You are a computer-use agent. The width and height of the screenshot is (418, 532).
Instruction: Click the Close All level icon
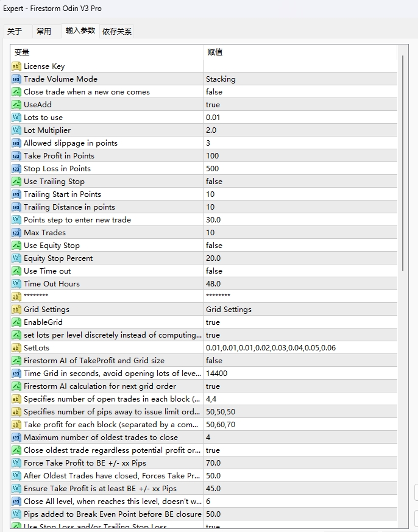coord(16,501)
